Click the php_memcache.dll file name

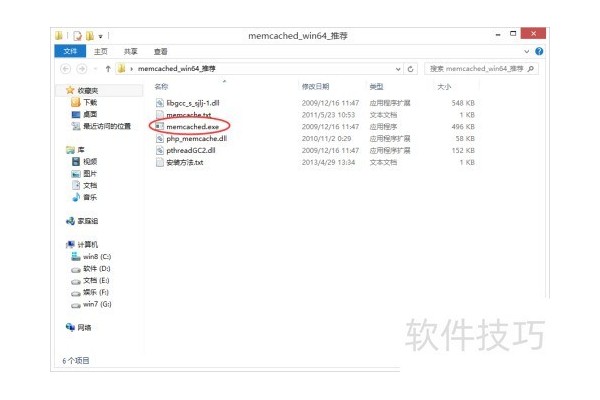[x=196, y=138]
